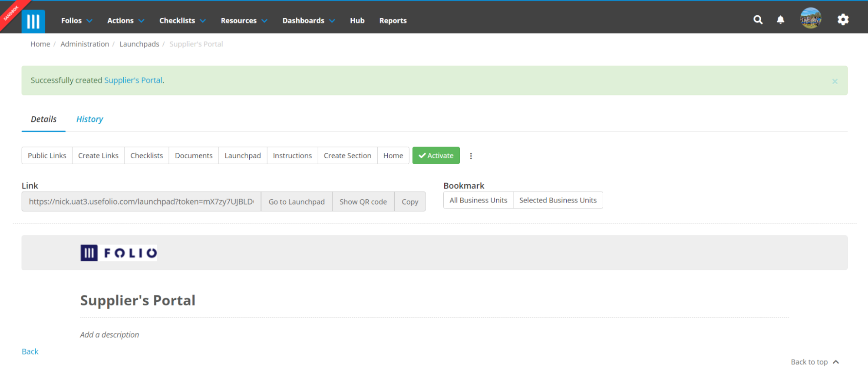
Task: Click the Launchpad toolbar button
Action: pos(243,156)
